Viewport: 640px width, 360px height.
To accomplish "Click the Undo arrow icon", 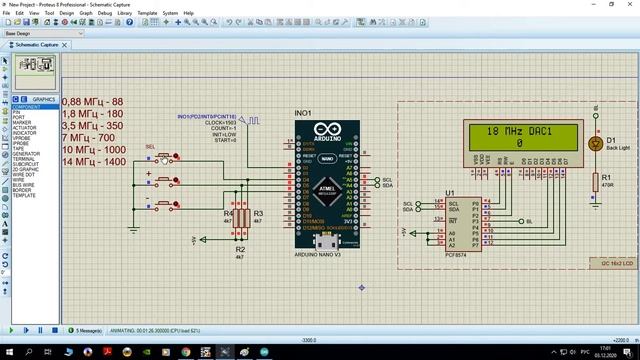I will [229, 22].
